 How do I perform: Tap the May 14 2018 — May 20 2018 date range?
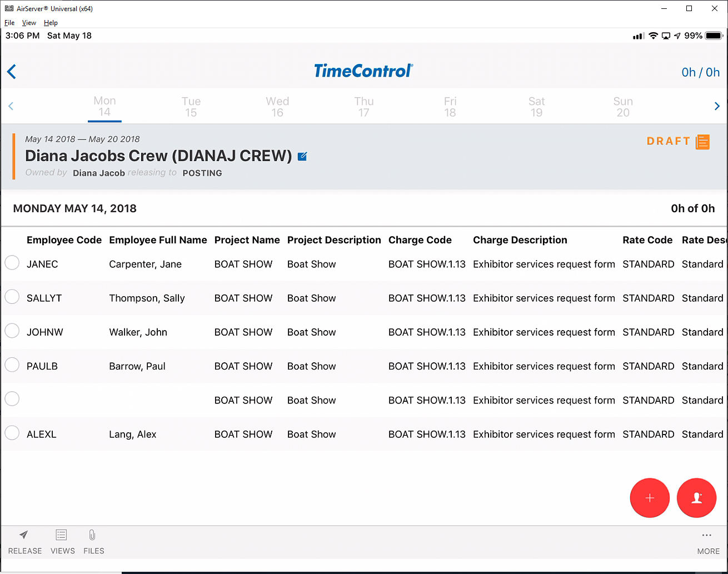(x=82, y=139)
